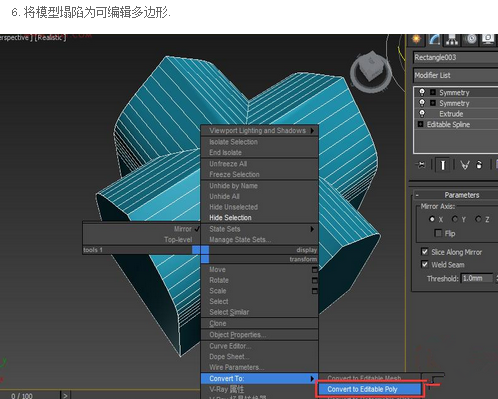Viewport: 498px width, 399px height.
Task: Expand Editable Spline sub-object levels
Action: [x=421, y=124]
